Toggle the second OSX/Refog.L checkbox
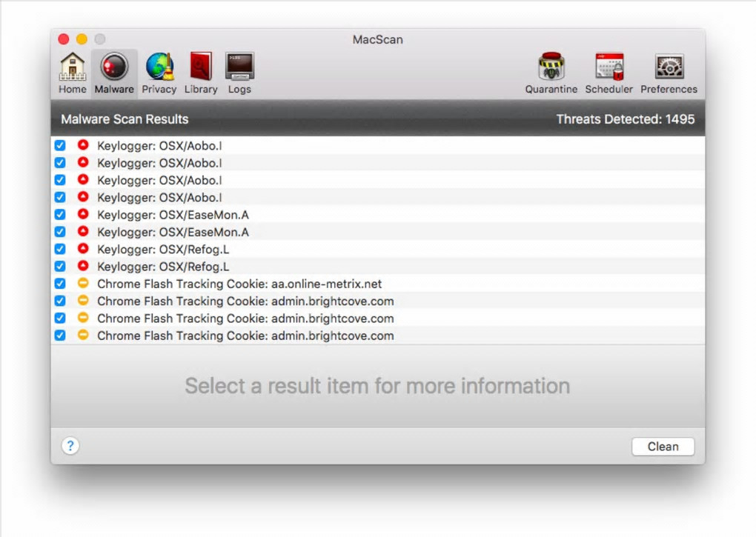This screenshot has width=756, height=537. coord(60,267)
